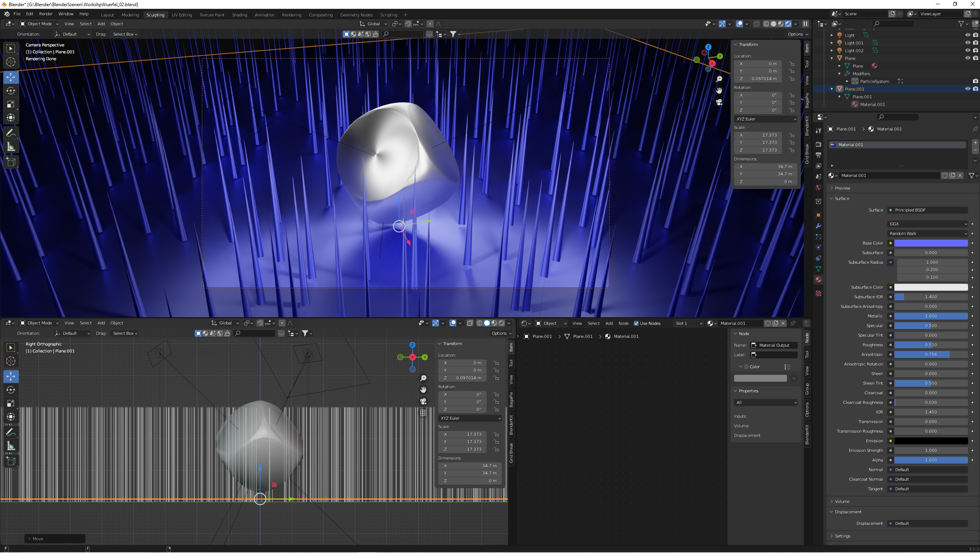The height and width of the screenshot is (553, 980).
Task: Open the Render menu
Action: [x=46, y=14]
